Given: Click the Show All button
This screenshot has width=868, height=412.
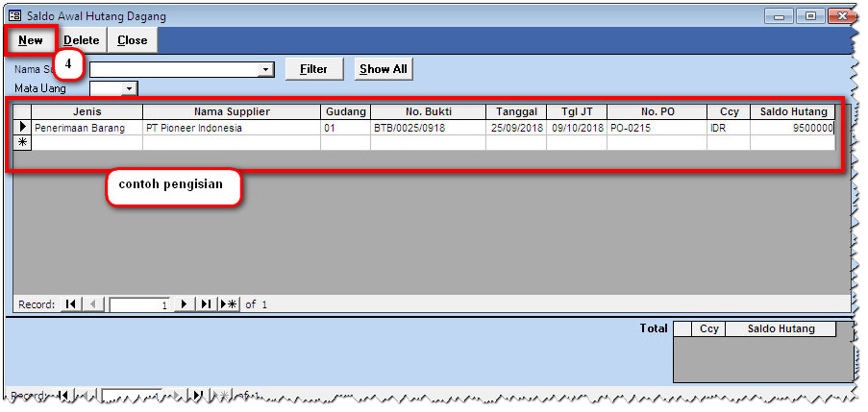Looking at the screenshot, I should pyautogui.click(x=384, y=69).
